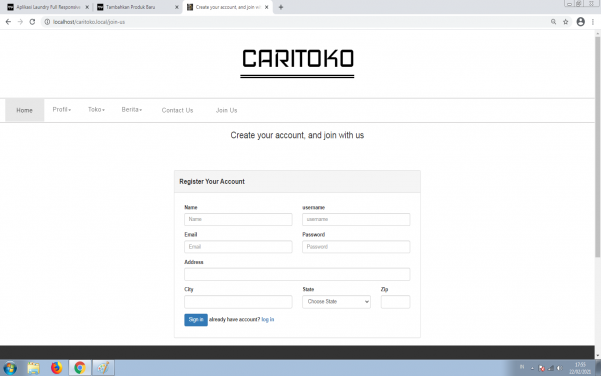601x376 pixels.
Task: Click the Chrome taskbar icon
Action: pyautogui.click(x=80, y=368)
